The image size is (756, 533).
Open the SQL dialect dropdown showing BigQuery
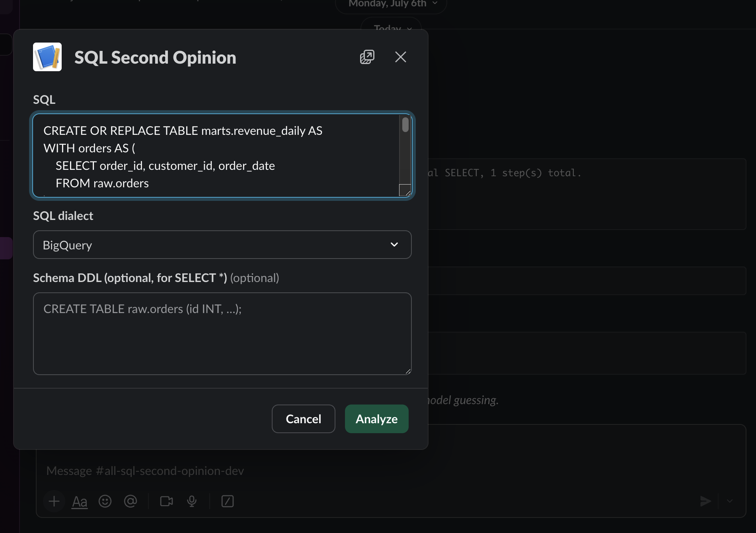[x=222, y=245]
